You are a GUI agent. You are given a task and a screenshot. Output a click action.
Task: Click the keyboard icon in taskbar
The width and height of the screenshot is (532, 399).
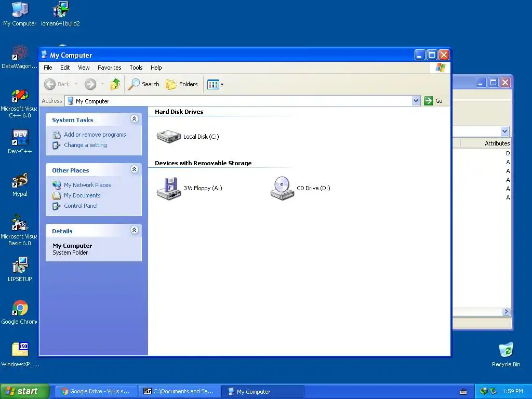point(463,392)
